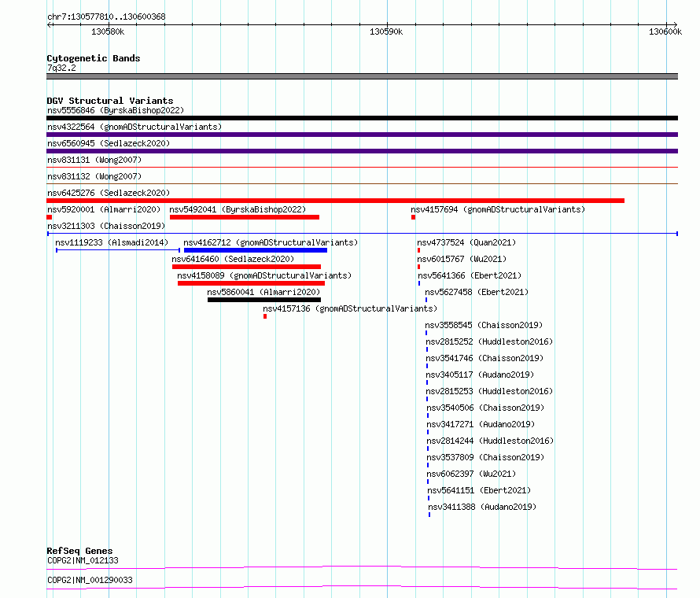This screenshot has height=598, width=700.
Task: Click the 130580k ruler tick label
Action: coord(108,31)
